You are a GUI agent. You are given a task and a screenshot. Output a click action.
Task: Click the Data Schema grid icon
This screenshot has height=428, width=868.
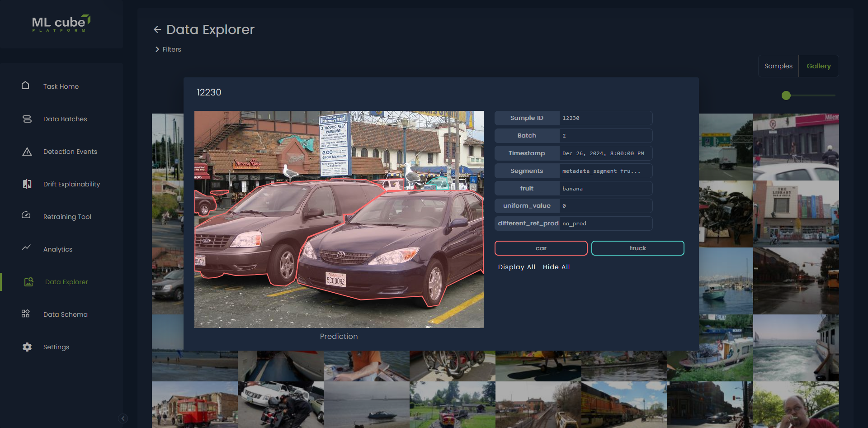point(26,314)
